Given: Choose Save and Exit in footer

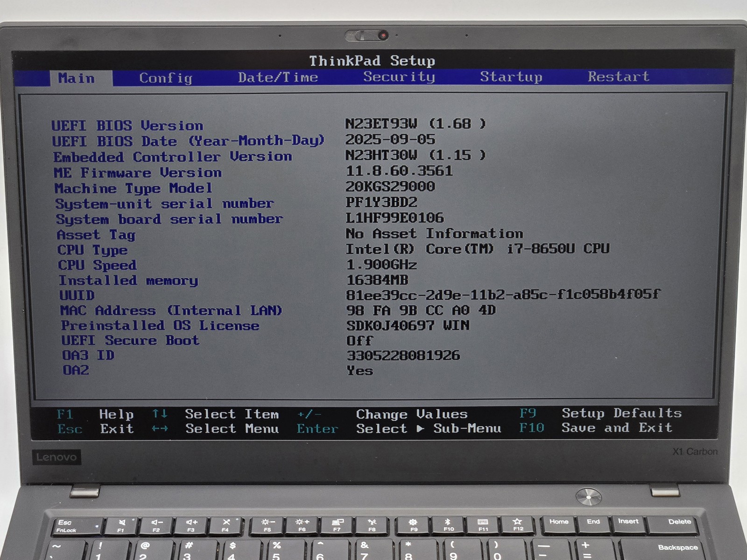Looking at the screenshot, I should 617,427.
